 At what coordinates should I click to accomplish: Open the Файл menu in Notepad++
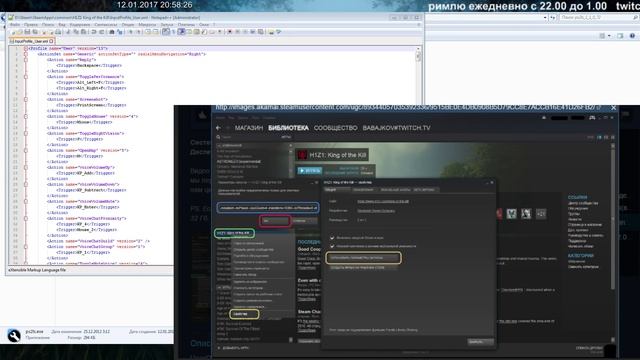pos(15,25)
